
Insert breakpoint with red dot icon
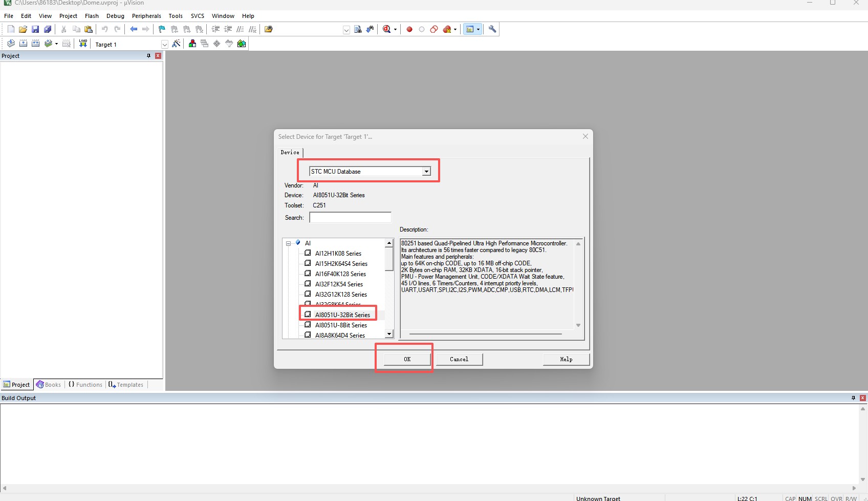409,29
